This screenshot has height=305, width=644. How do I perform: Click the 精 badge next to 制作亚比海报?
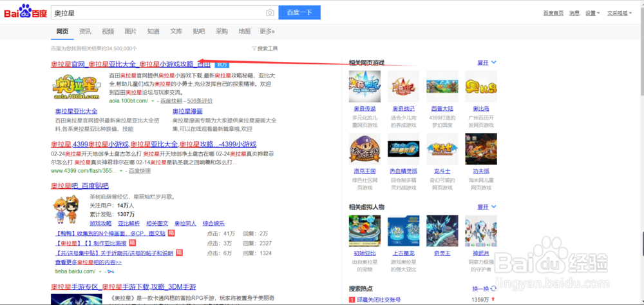tap(132, 243)
